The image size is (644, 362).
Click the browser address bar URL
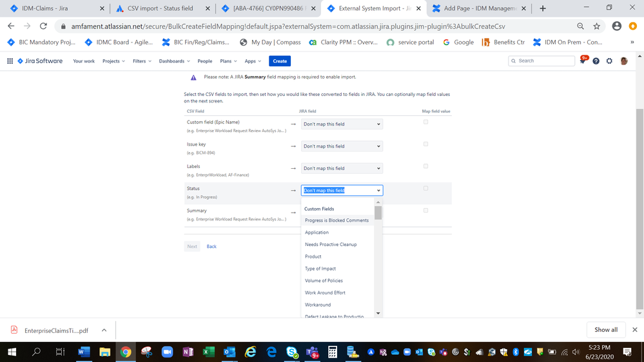(x=288, y=26)
